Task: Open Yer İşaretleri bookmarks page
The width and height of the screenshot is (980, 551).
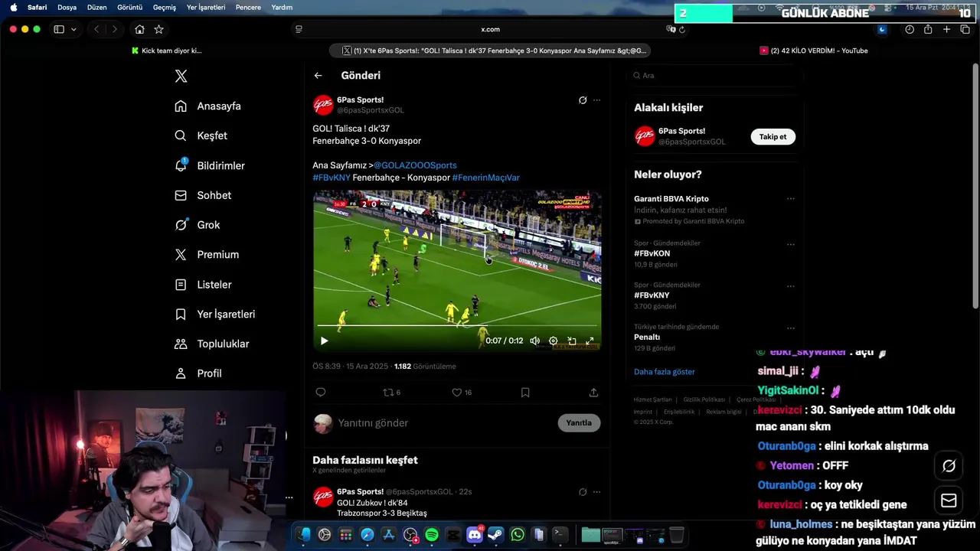Action: pyautogui.click(x=214, y=314)
